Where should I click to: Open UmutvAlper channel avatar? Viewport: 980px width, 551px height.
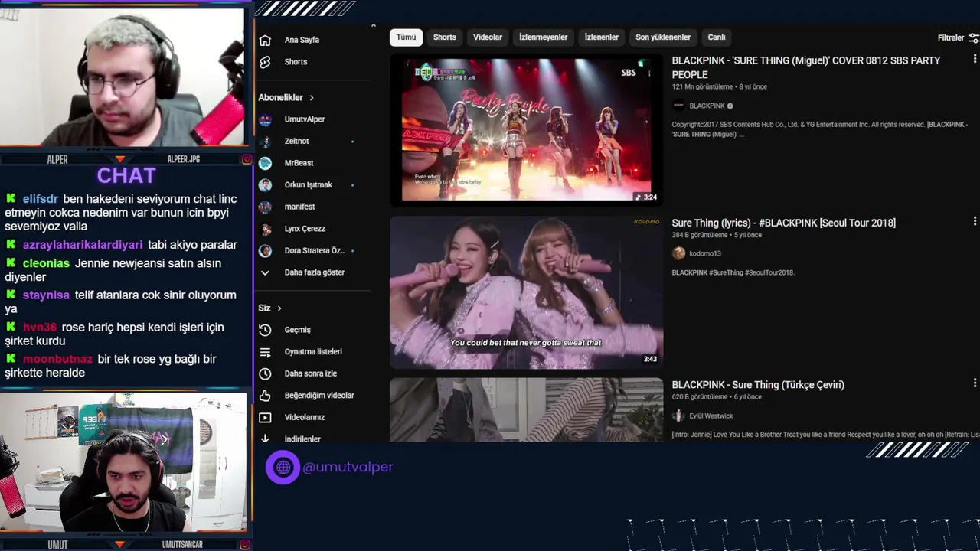pyautogui.click(x=265, y=119)
